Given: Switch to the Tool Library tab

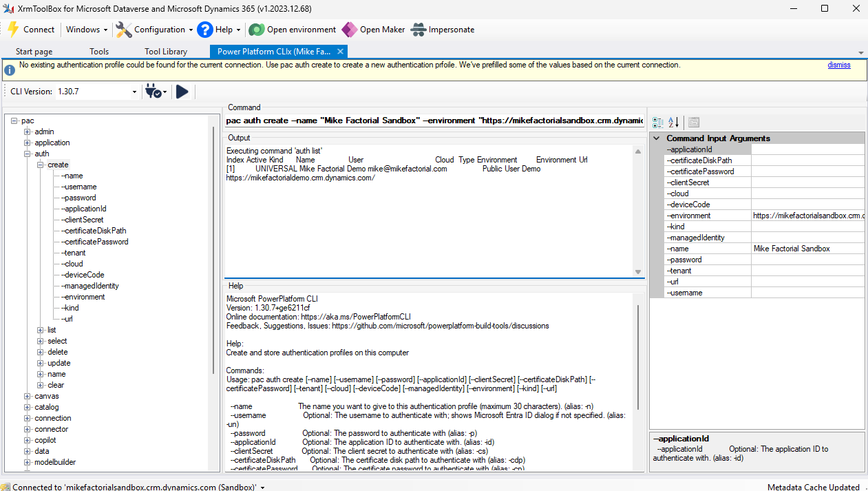Looking at the screenshot, I should (166, 52).
